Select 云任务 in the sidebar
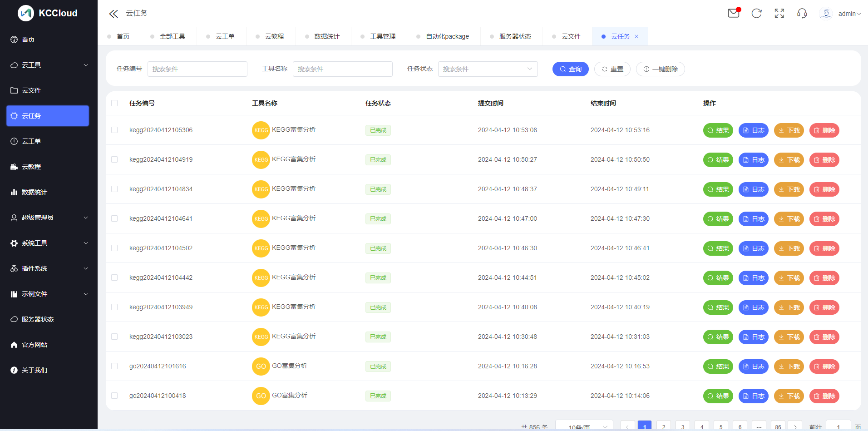868x431 pixels. (x=48, y=116)
